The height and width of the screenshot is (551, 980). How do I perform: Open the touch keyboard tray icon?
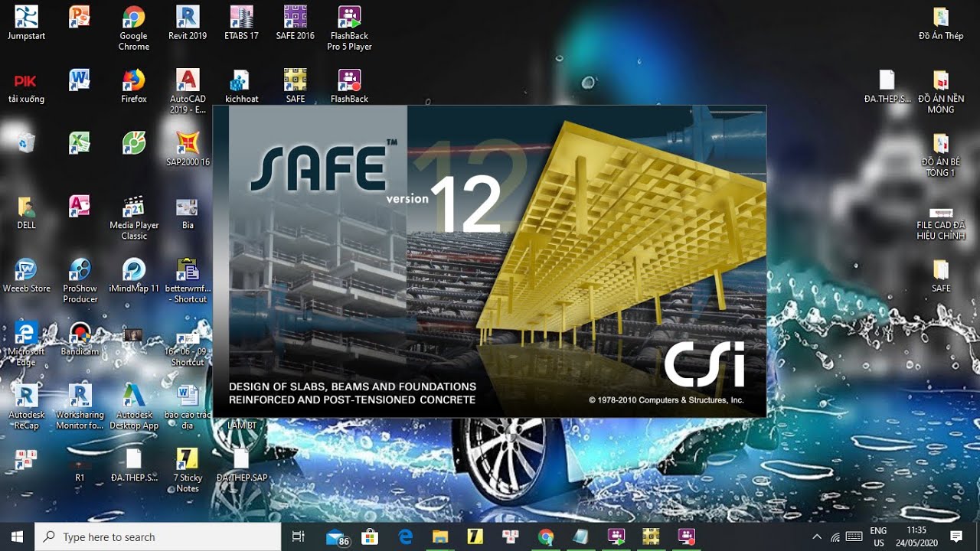point(854,536)
